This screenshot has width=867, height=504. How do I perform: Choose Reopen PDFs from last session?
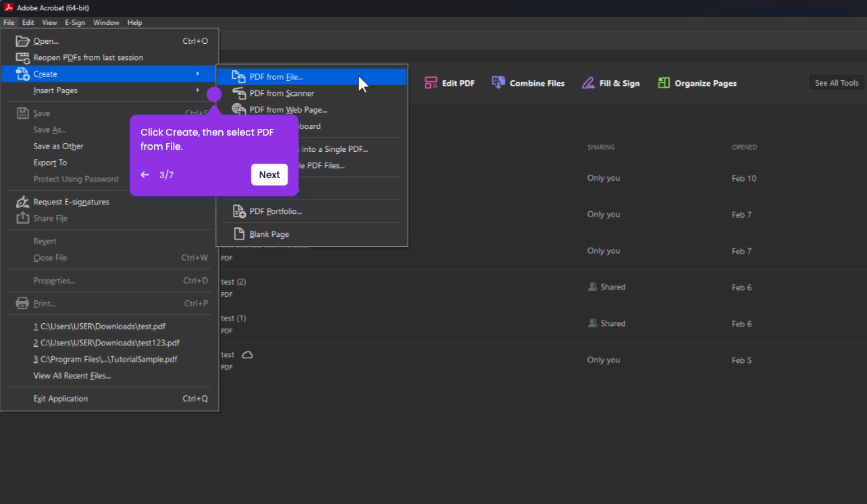88,57
